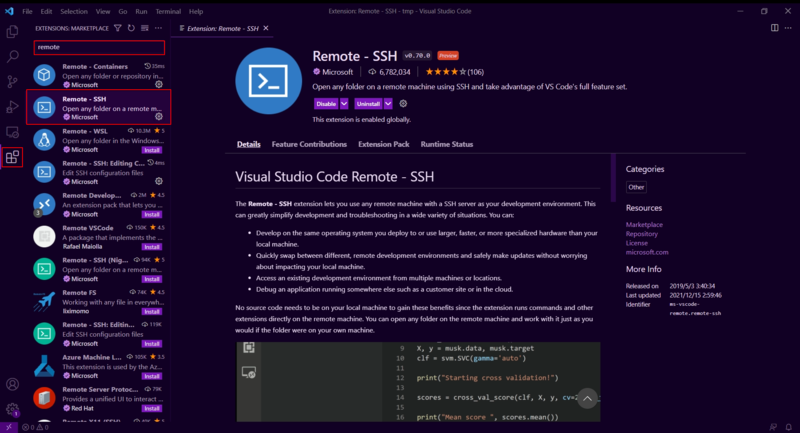Screen dimensions: 800x433
Task: Clear extensions search results icon
Action: click(145, 28)
